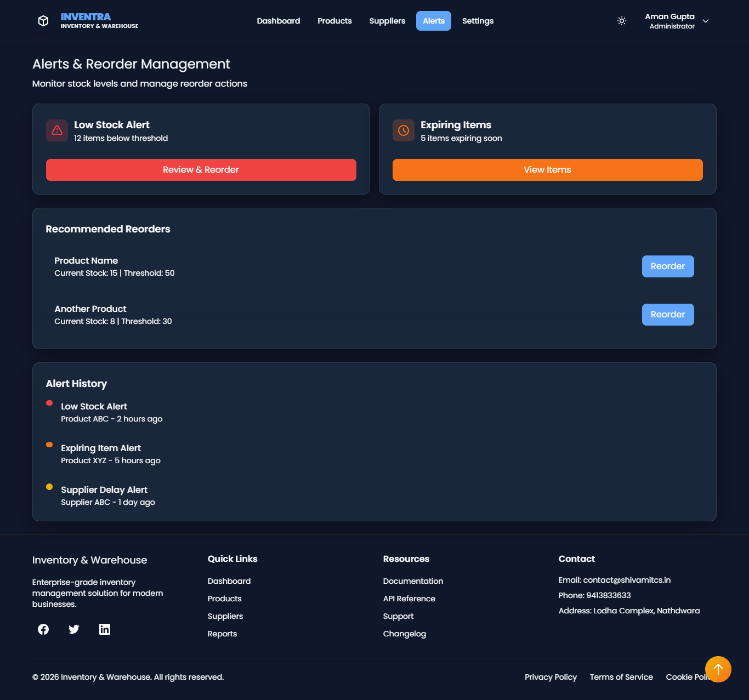Click the 2026 copyright notice text
The height and width of the screenshot is (700, 749).
(128, 677)
